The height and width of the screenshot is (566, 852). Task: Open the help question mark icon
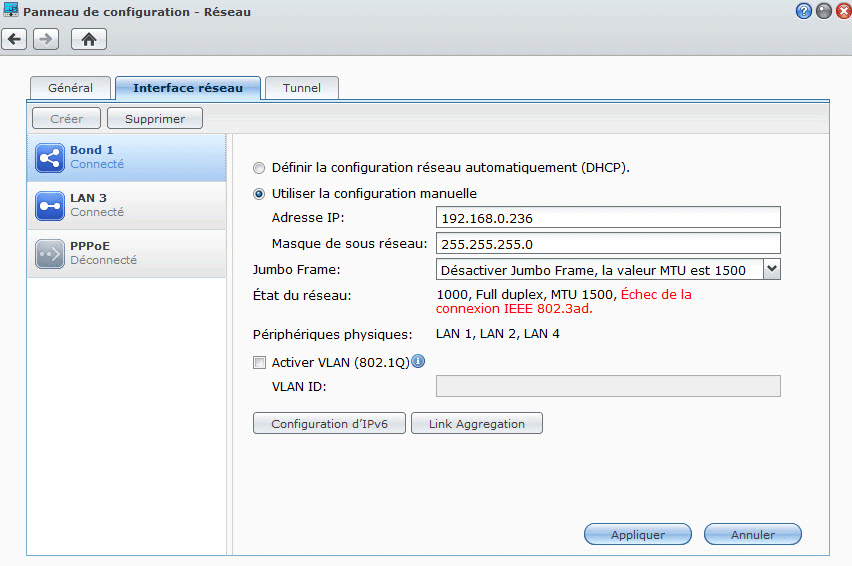point(804,11)
